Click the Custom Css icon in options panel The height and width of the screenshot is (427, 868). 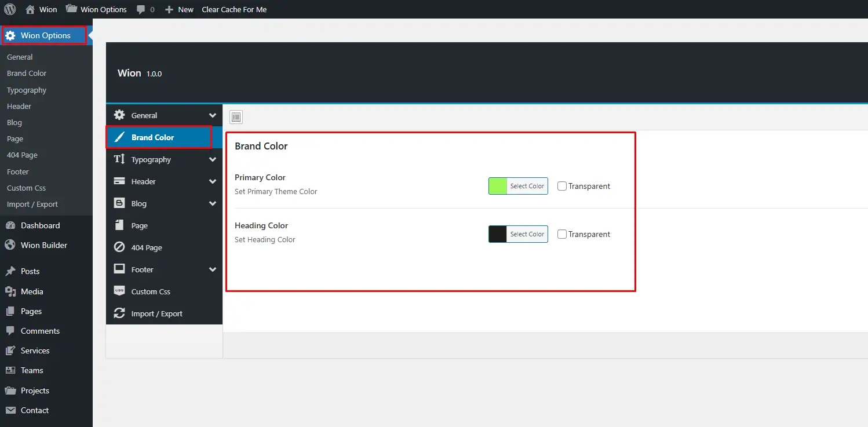(119, 291)
